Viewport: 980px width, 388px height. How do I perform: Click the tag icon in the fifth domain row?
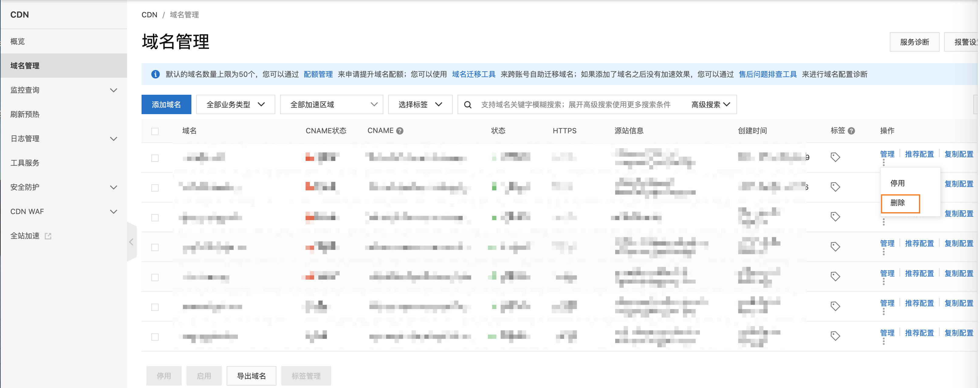[835, 276]
